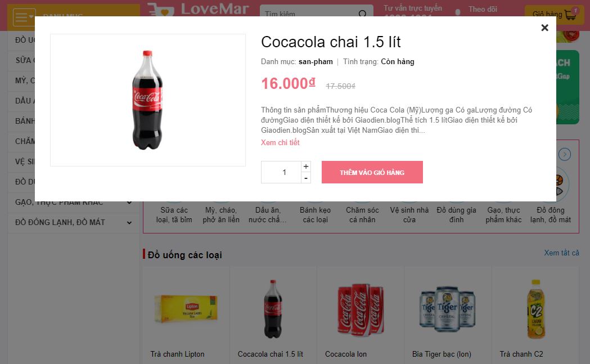Viewport: 590px width, 364px height.
Task: Open the shopping cart icon Giỏ hàng
Action: (570, 15)
